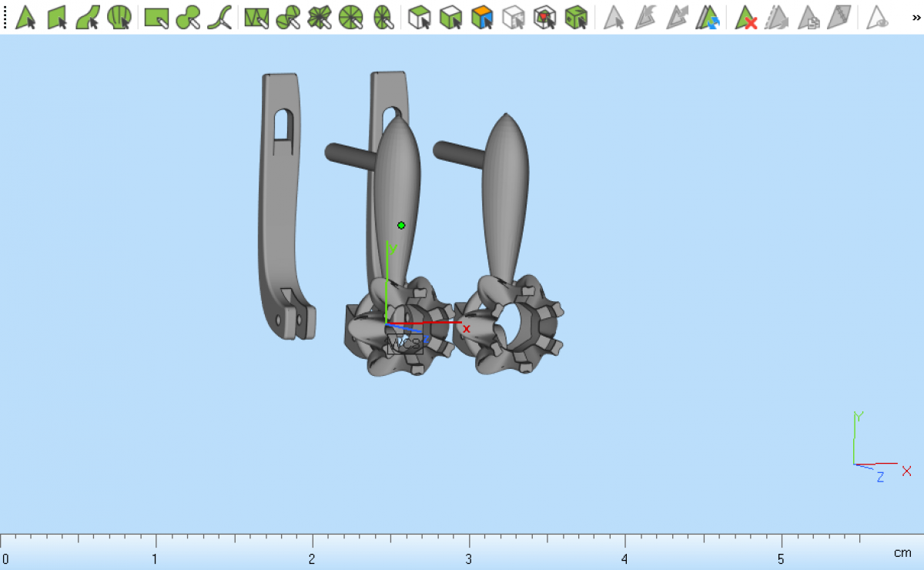Image resolution: width=924 pixels, height=570 pixels.
Task: Click the gray zipper-edged triangle icon
Action: (x=839, y=17)
